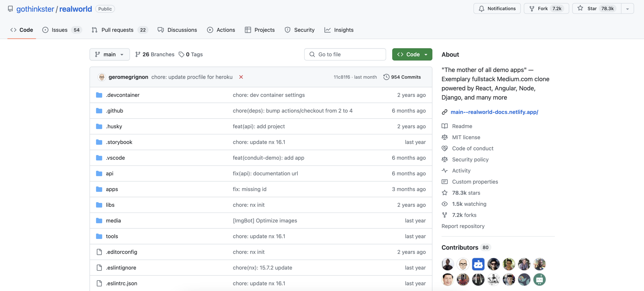
Task: Click the Star icon to star repository
Action: click(580, 8)
